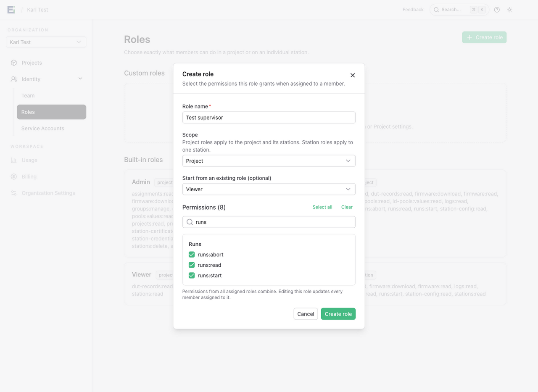Click the Viewer built-in role title
This screenshot has width=538, height=392.
click(x=142, y=274)
